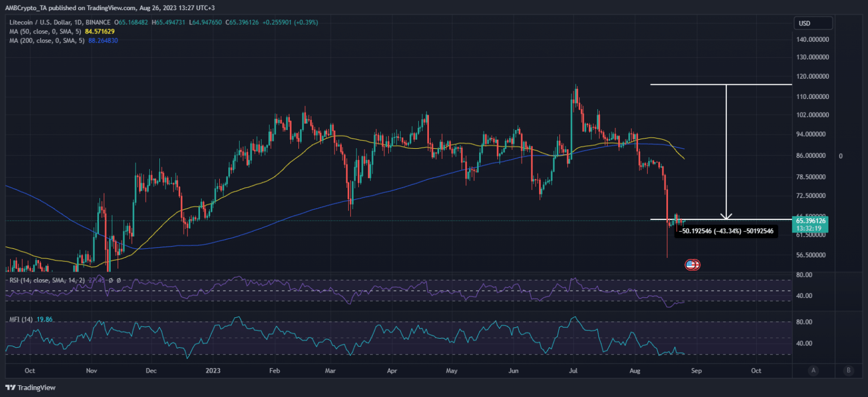Click the MFI value 19.86

point(44,320)
